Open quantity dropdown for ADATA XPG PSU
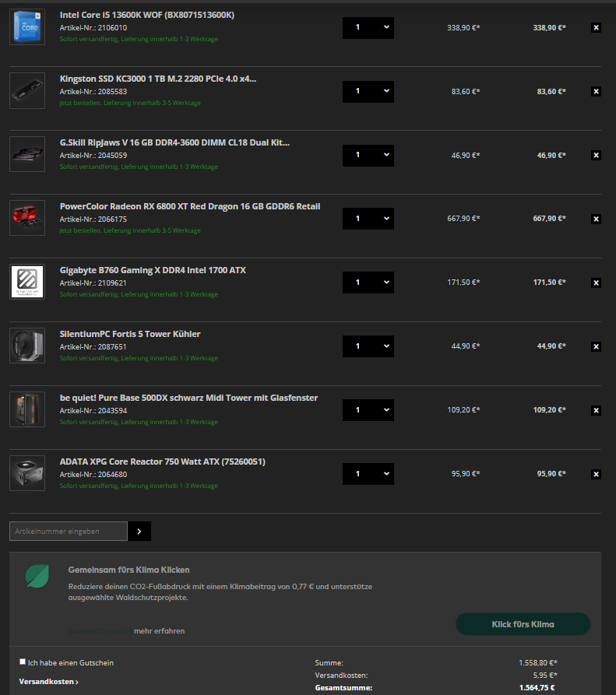Image resolution: width=616 pixels, height=695 pixels. [368, 474]
